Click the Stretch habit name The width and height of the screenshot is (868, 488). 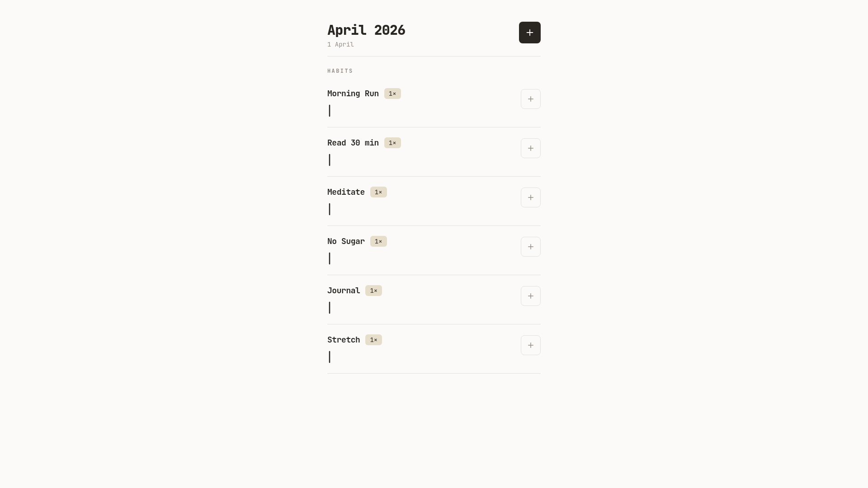pyautogui.click(x=344, y=340)
